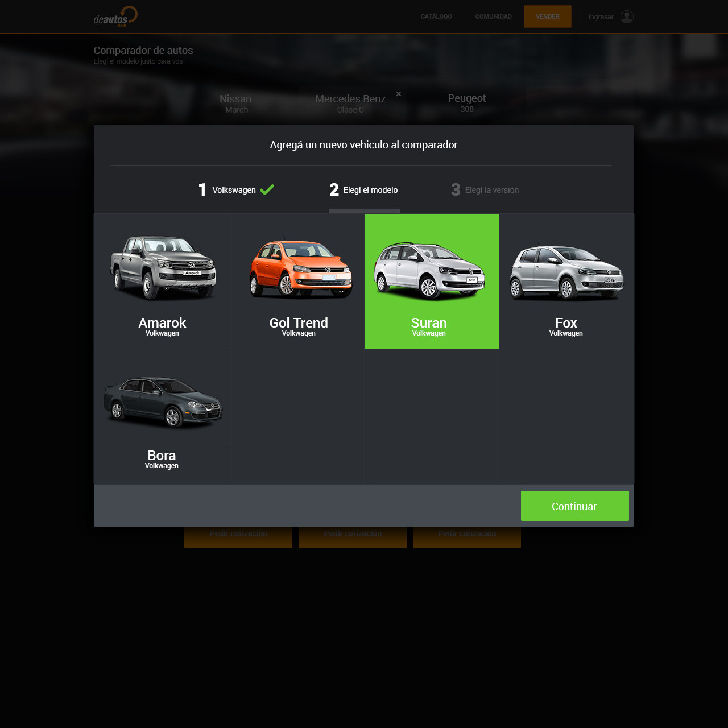Select the Bora sedan image

pos(163,402)
